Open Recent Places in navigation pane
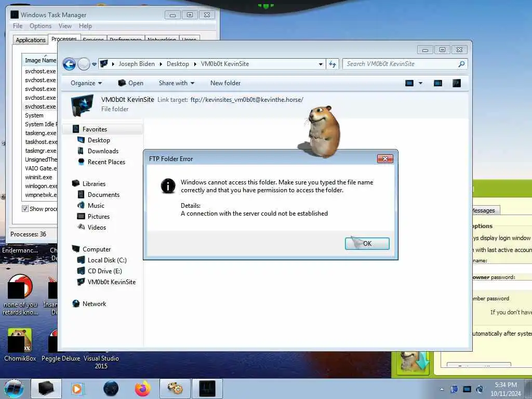 [106, 162]
